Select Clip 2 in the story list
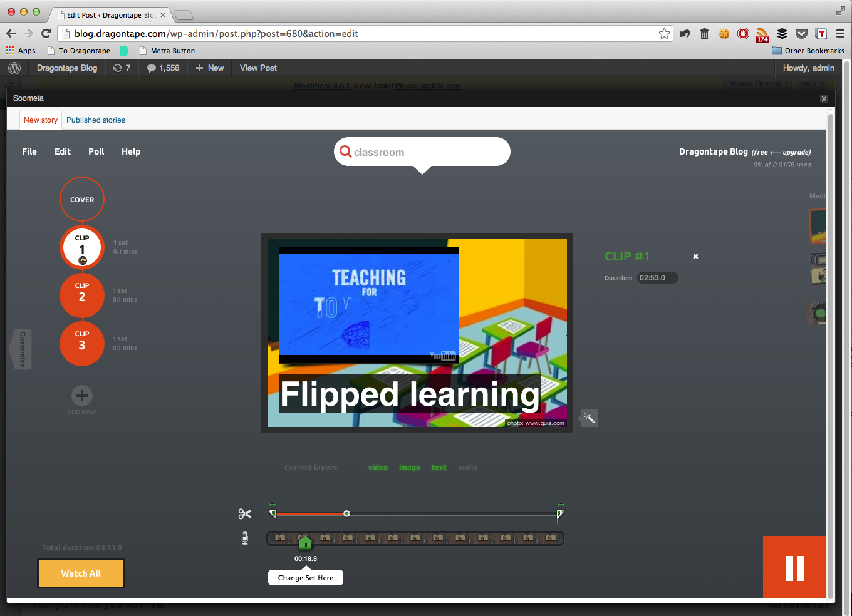Screen dimensions: 852x616 point(82,295)
